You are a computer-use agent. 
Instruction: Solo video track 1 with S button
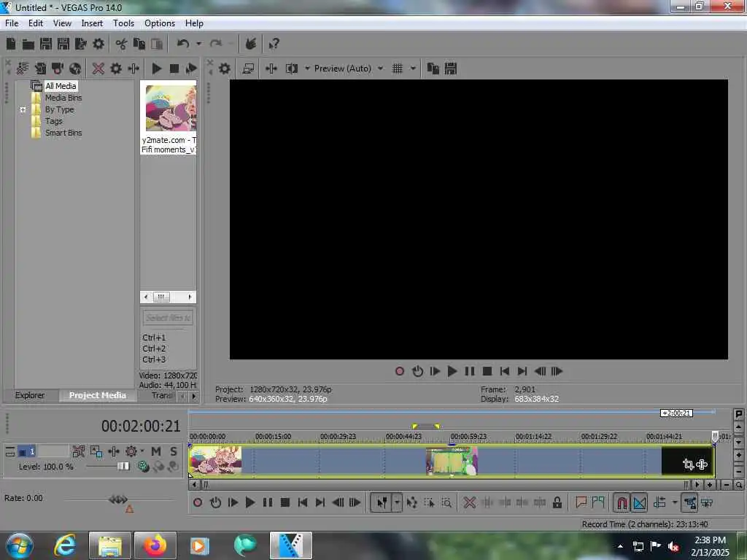click(174, 451)
